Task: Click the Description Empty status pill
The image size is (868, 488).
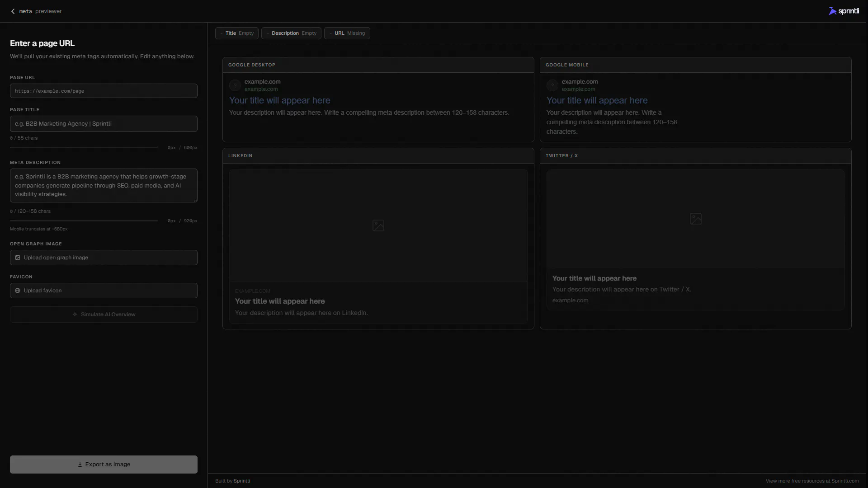Action: pos(291,33)
